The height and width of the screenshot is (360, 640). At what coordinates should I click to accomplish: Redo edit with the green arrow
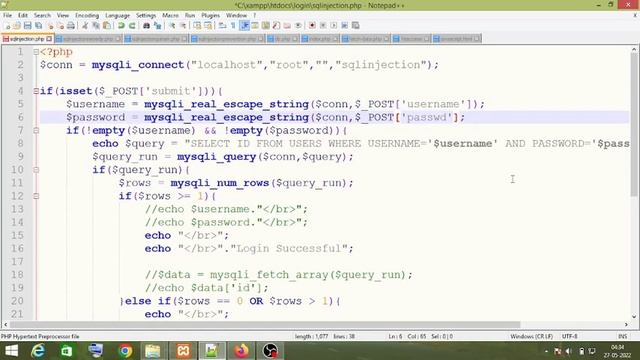click(x=132, y=26)
